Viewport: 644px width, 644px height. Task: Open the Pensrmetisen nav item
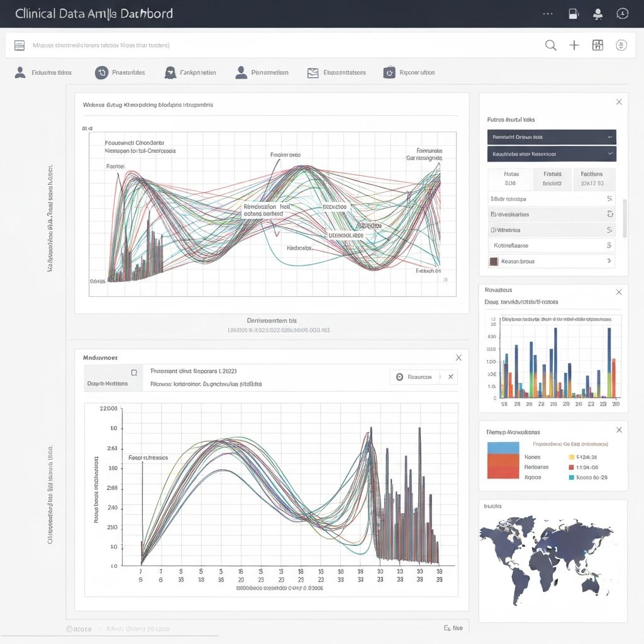point(262,73)
